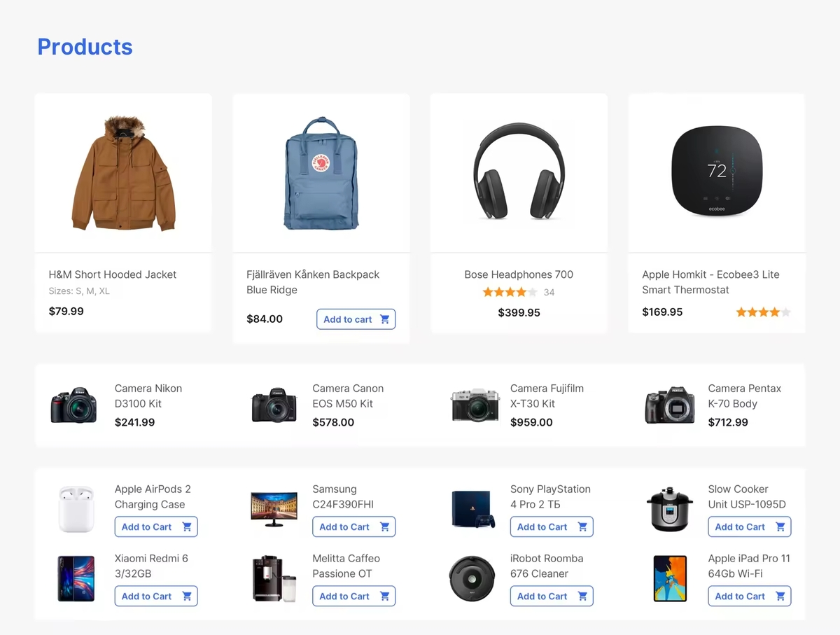
Task: Click cart icon for Xiaomi Redmi 6
Action: click(x=187, y=596)
